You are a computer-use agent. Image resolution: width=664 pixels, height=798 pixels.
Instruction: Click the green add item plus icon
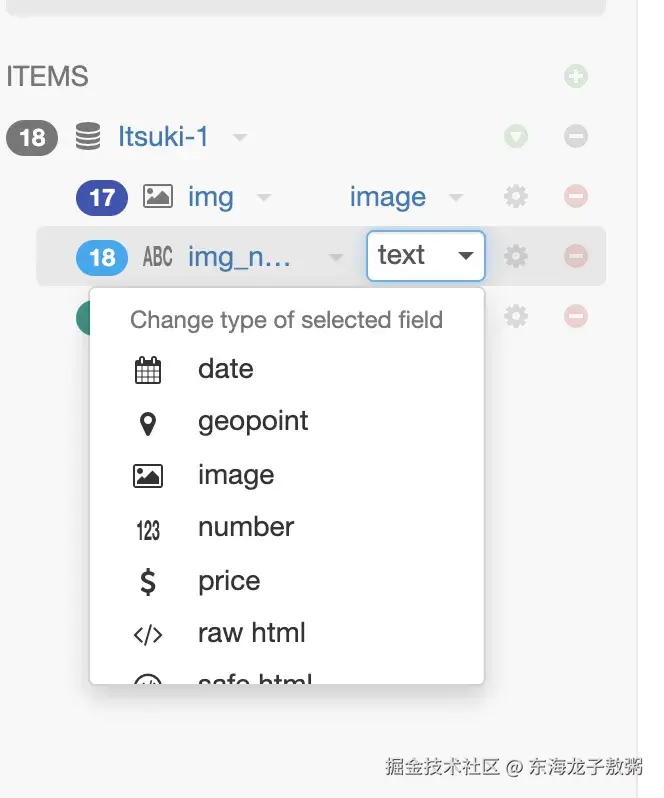coord(575,76)
